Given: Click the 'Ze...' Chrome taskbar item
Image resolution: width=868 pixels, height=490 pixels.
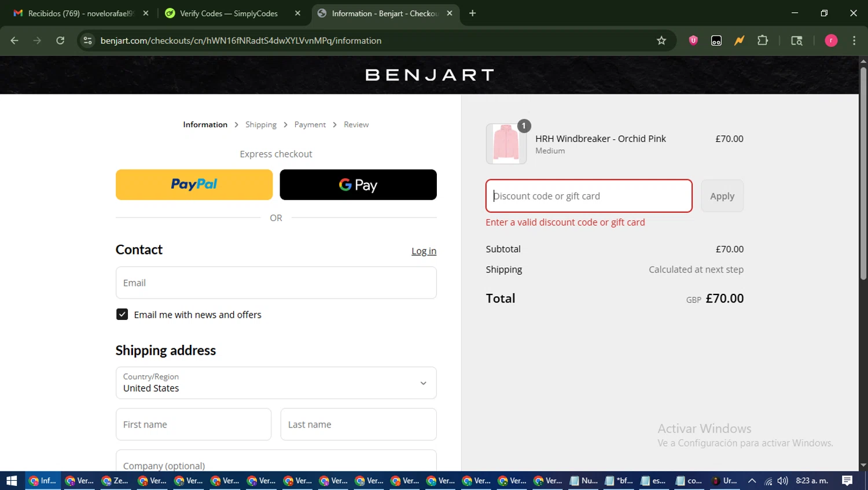Looking at the screenshot, I should [x=115, y=481].
